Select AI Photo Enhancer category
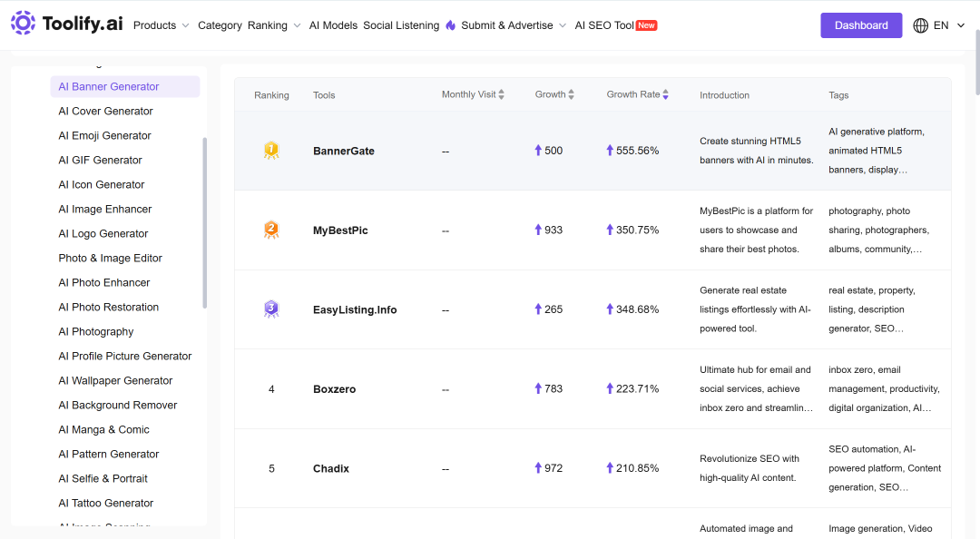Viewport: 980px width, 539px height. (104, 282)
